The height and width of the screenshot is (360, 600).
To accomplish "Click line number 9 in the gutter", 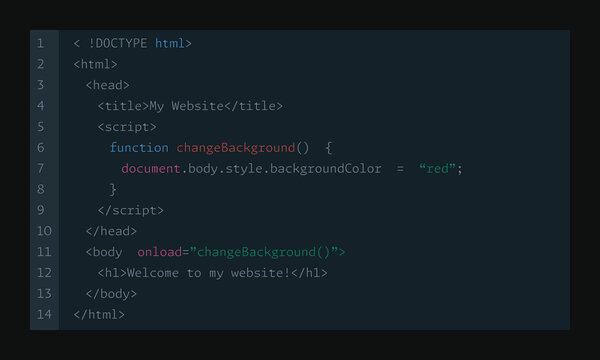I will point(41,210).
